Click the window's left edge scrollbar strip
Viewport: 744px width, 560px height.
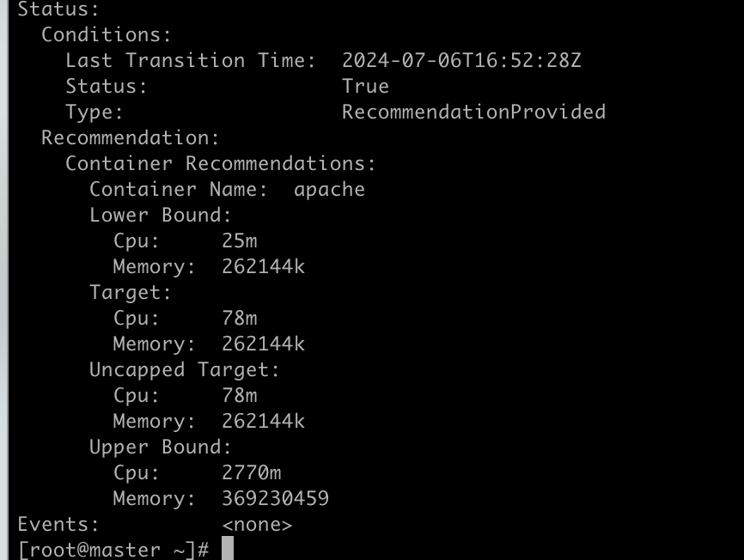[3, 280]
